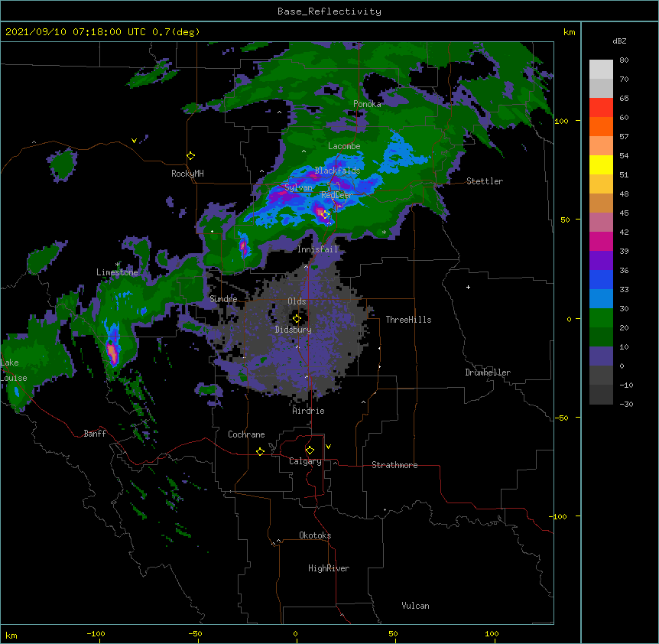Click the dark orange 60 dBZ legend swatch
The height and width of the screenshot is (644, 659).
(601, 126)
